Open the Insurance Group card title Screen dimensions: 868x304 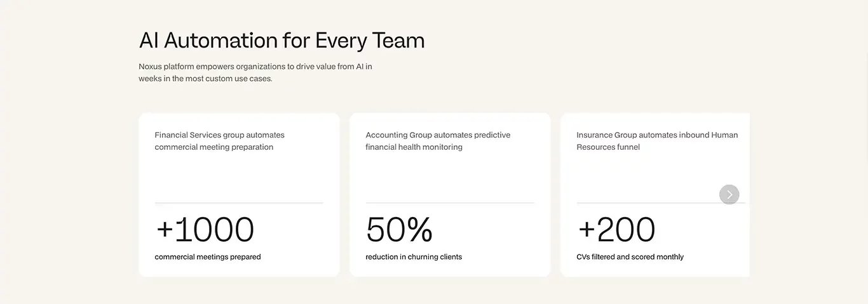coord(657,141)
